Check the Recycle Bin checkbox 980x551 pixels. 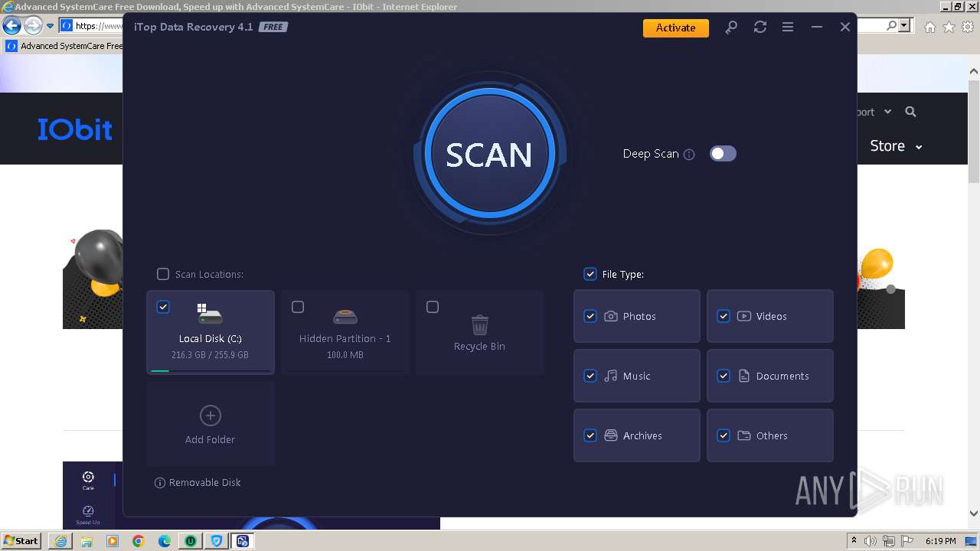[433, 307]
